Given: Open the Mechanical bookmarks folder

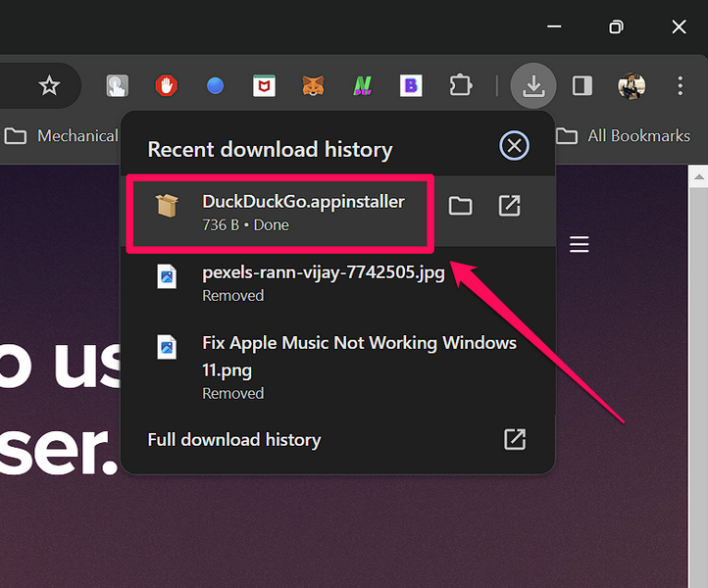Looking at the screenshot, I should pos(61,136).
